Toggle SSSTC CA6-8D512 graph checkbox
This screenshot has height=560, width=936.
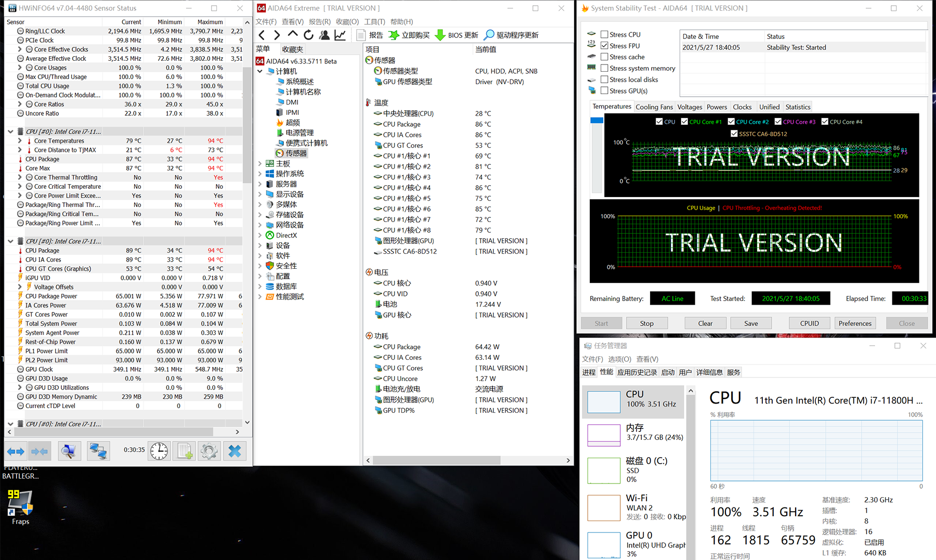(734, 134)
